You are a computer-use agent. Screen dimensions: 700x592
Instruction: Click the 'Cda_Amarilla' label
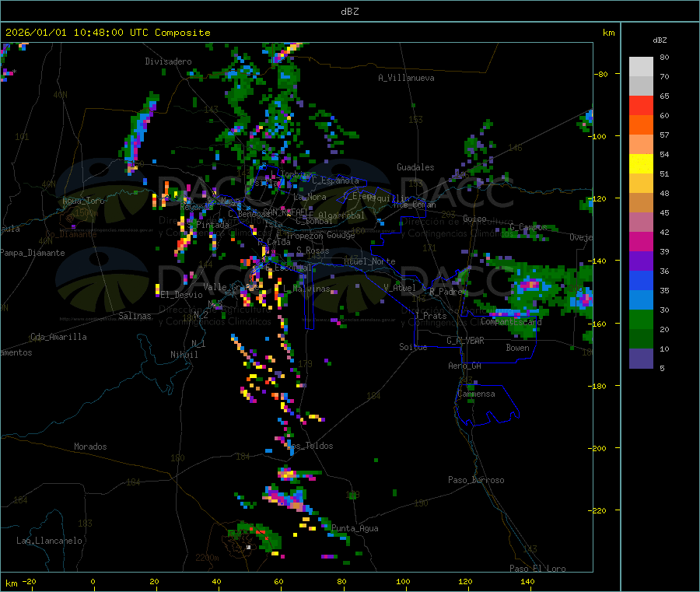[x=58, y=337]
